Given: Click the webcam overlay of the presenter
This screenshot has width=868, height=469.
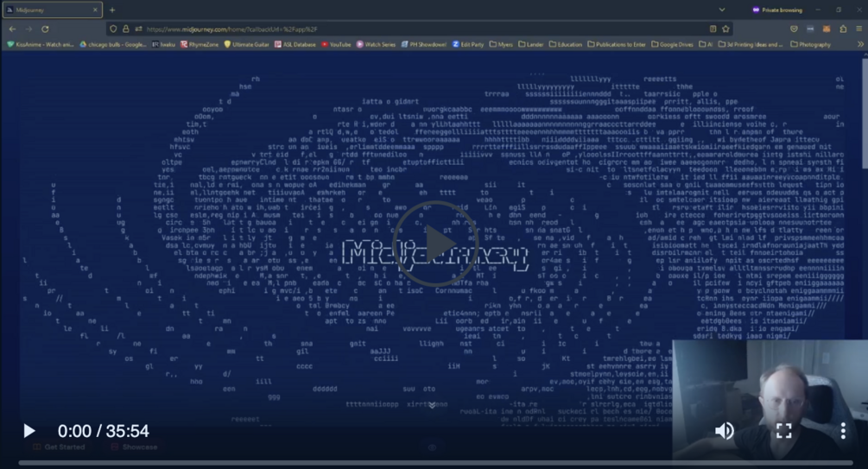Looking at the screenshot, I should [770, 400].
